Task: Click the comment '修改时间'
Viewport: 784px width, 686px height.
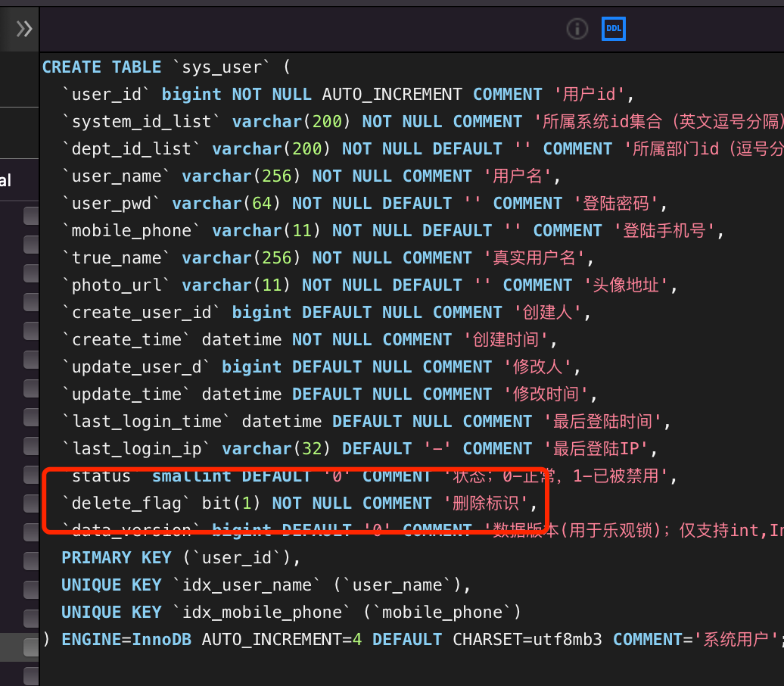Action: 546,394
